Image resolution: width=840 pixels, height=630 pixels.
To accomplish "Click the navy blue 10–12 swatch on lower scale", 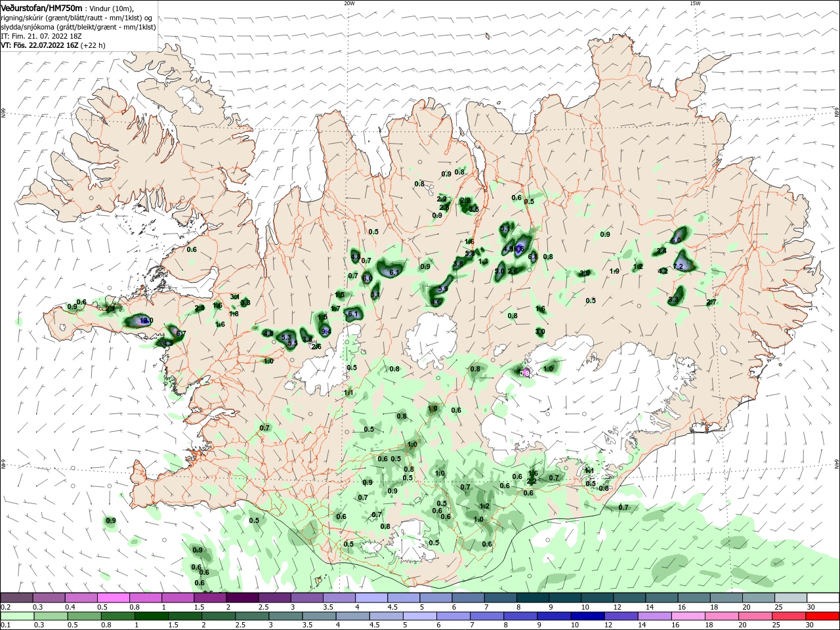I will 587,616.
